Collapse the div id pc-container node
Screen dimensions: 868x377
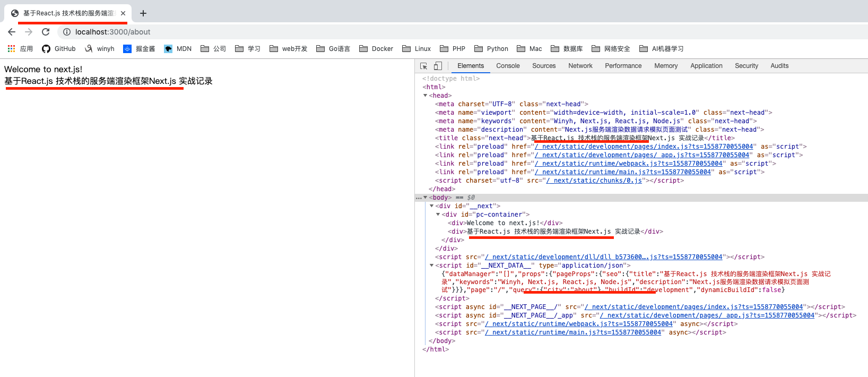[438, 215]
